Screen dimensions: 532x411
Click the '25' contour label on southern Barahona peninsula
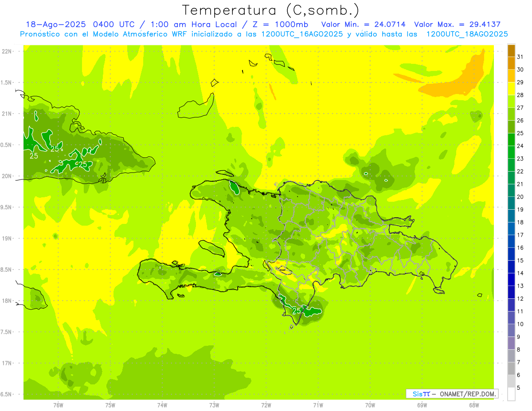pos(297,311)
